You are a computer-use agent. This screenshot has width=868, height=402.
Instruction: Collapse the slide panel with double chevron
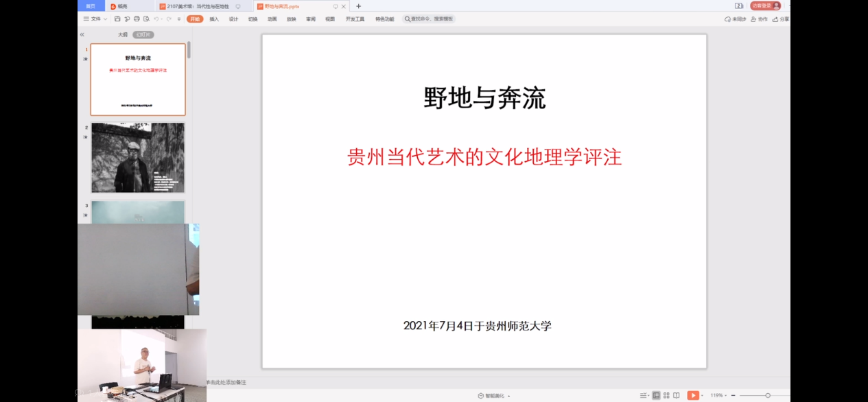pyautogui.click(x=82, y=34)
